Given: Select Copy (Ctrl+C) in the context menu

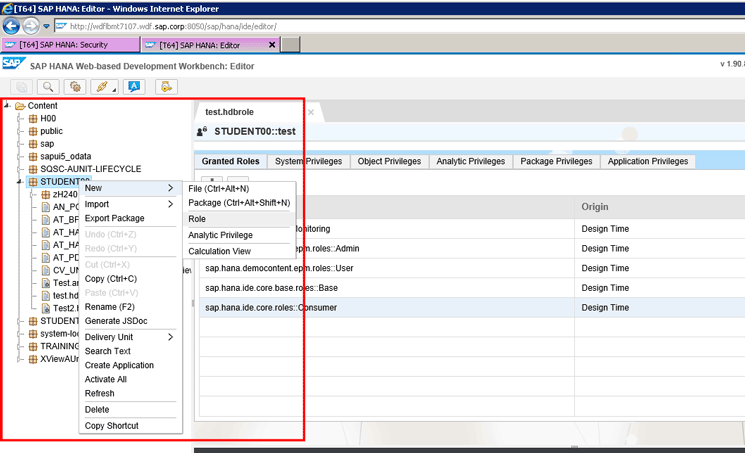Looking at the screenshot, I should (130, 279).
